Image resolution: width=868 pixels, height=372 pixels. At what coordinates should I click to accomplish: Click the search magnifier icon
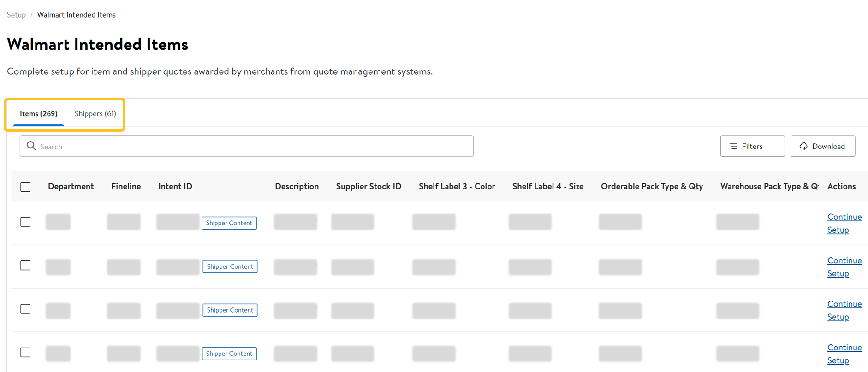pos(31,146)
